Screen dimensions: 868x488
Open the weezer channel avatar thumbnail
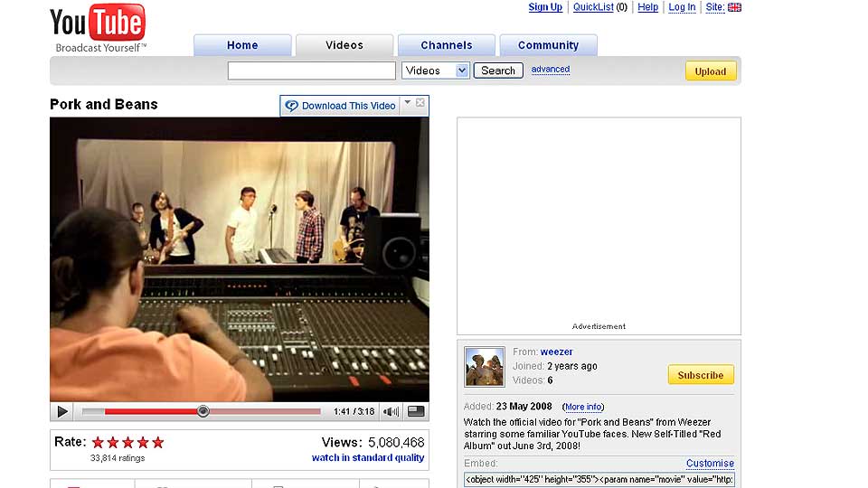(485, 367)
